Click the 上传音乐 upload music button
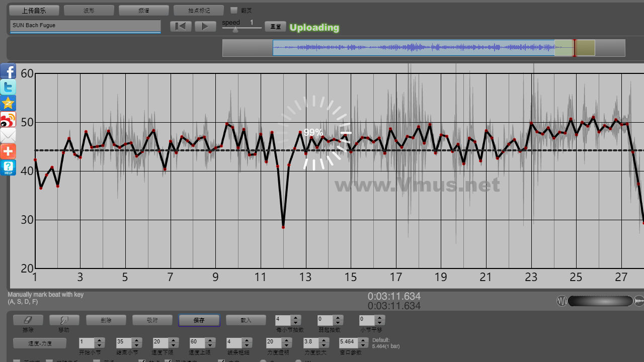The image size is (644, 362). [34, 10]
